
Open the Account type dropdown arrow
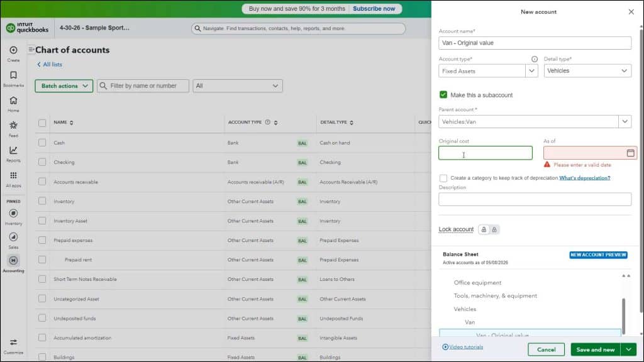pos(531,71)
